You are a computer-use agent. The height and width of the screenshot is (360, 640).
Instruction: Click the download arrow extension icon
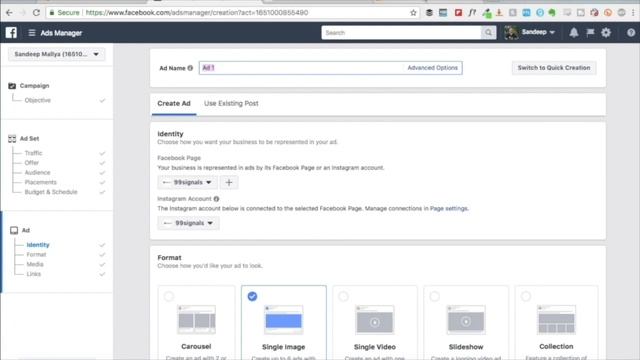499,13
